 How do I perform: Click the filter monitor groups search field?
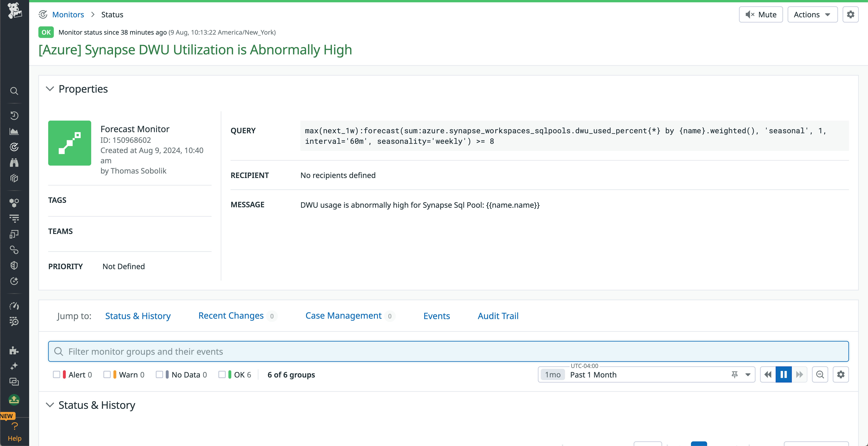tap(448, 351)
